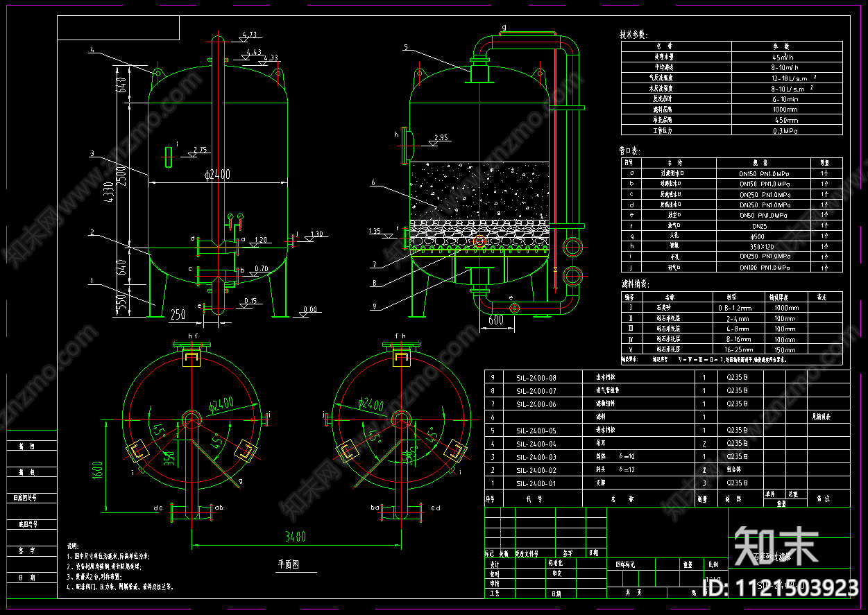Click the 平面图 plan view title

(x=288, y=564)
